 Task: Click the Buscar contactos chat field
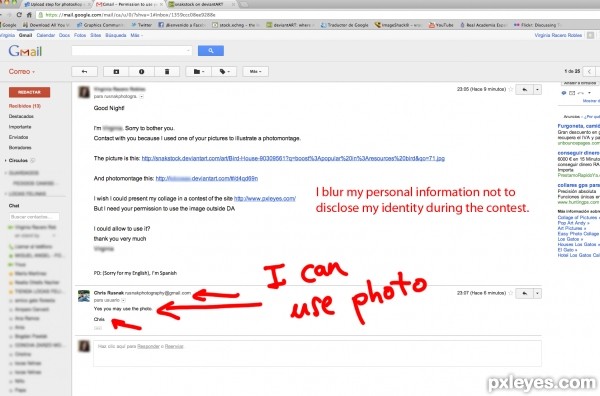point(34,217)
